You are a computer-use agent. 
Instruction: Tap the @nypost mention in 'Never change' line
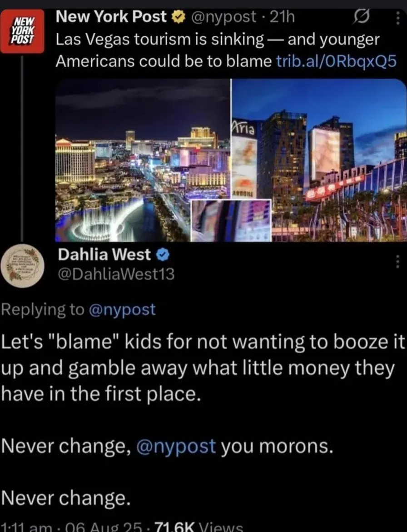(176, 446)
